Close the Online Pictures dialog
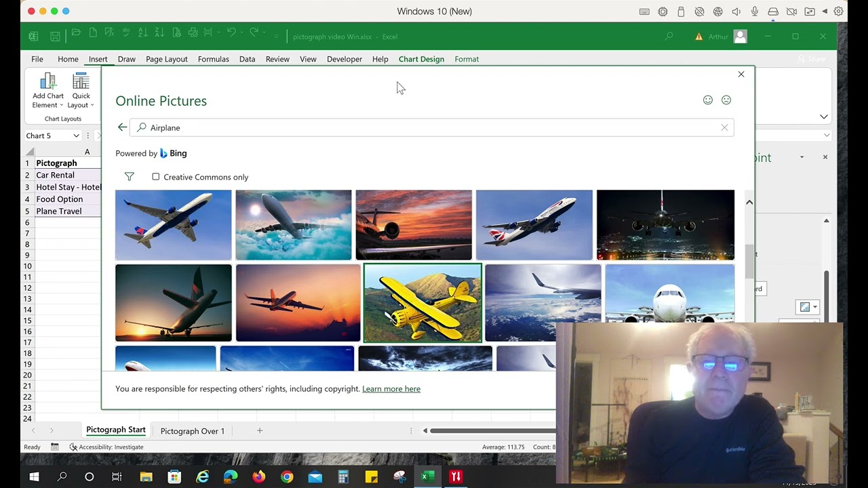This screenshot has width=868, height=488. (741, 74)
